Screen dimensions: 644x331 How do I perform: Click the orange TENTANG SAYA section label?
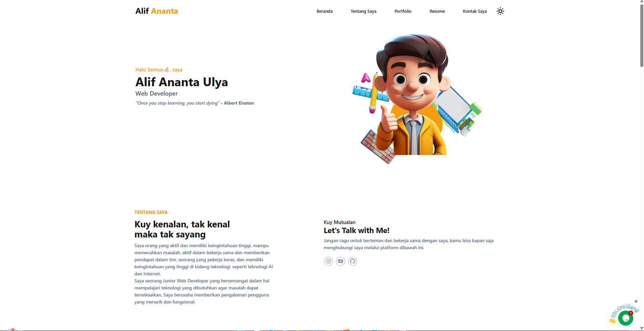pyautogui.click(x=151, y=212)
